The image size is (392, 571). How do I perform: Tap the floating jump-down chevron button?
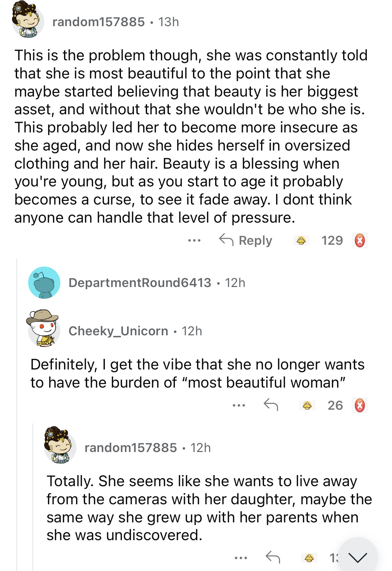click(x=357, y=557)
